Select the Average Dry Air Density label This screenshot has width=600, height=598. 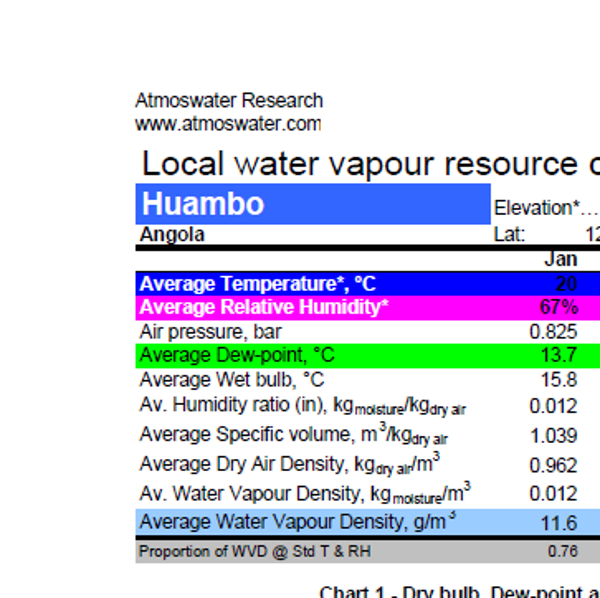click(290, 464)
